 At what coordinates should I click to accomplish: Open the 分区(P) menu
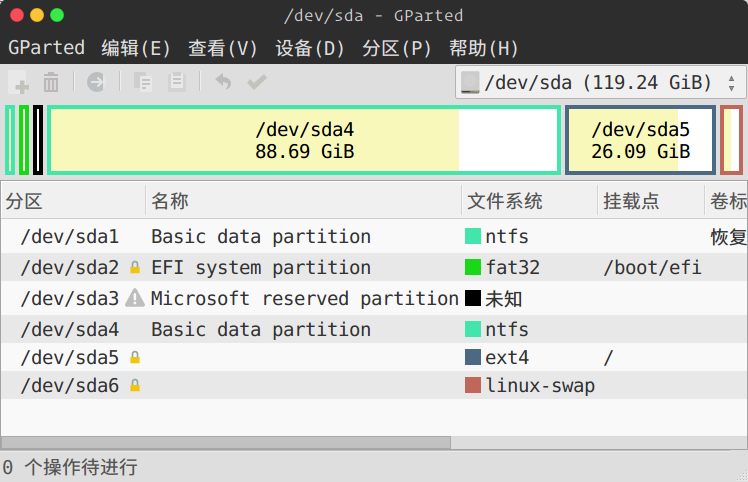tap(397, 48)
